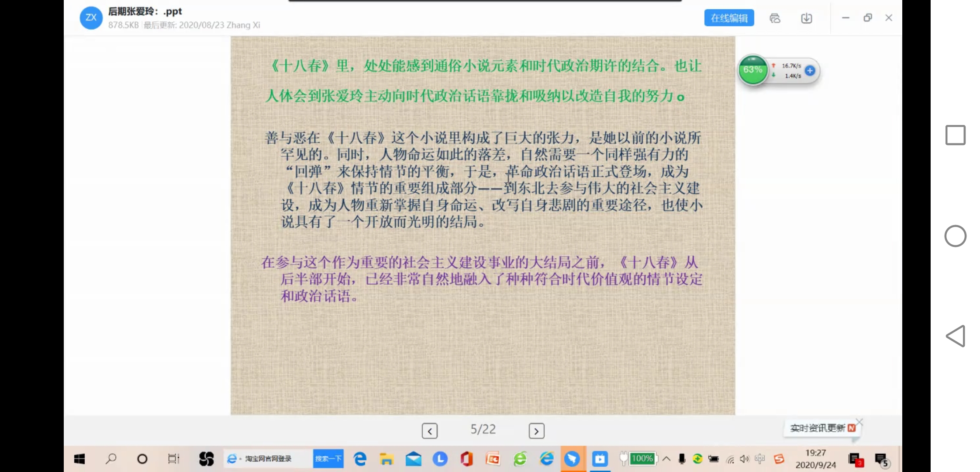Image resolution: width=980 pixels, height=472 pixels.
Task: Open File Explorer from taskbar
Action: tap(386, 458)
